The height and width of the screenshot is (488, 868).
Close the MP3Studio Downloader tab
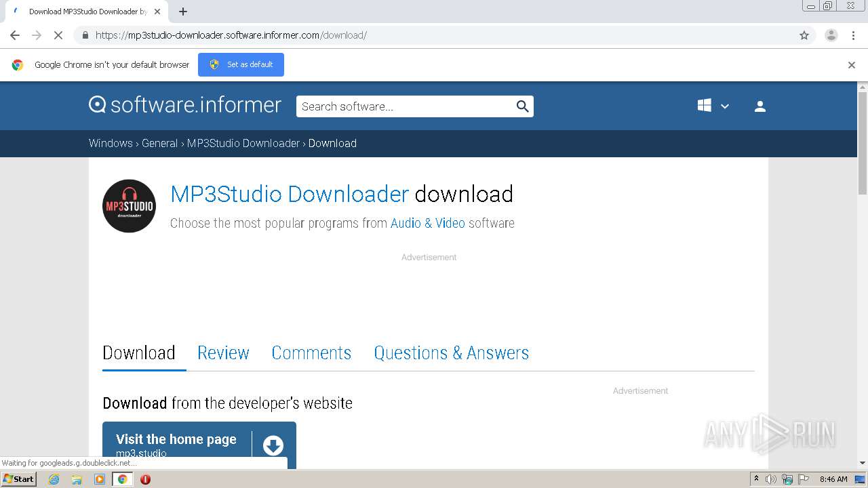[x=157, y=12]
